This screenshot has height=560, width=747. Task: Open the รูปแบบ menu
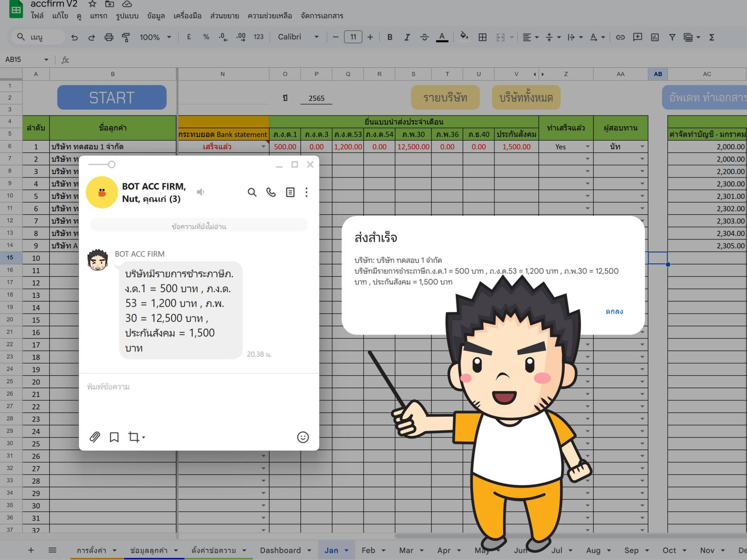(x=127, y=16)
